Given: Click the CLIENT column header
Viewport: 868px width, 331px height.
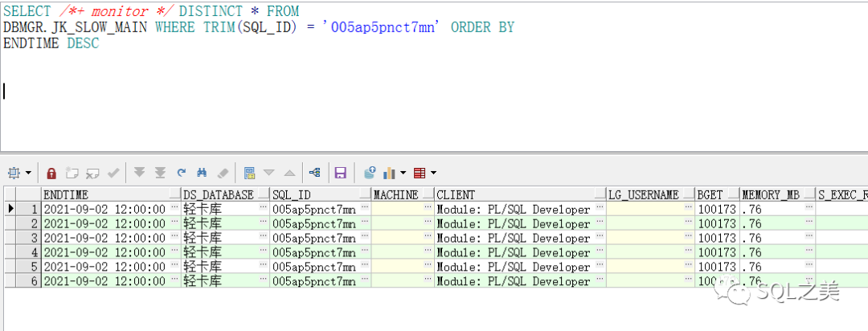Looking at the screenshot, I should (520, 195).
